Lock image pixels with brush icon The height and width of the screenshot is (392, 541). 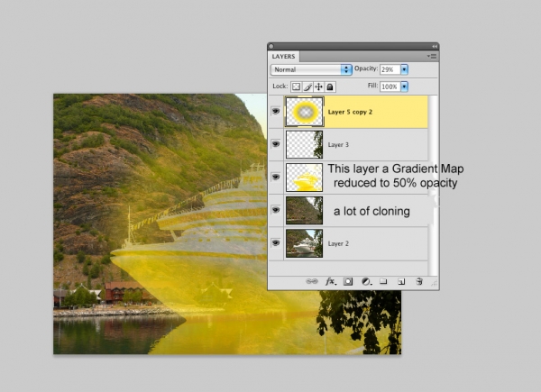(x=307, y=87)
